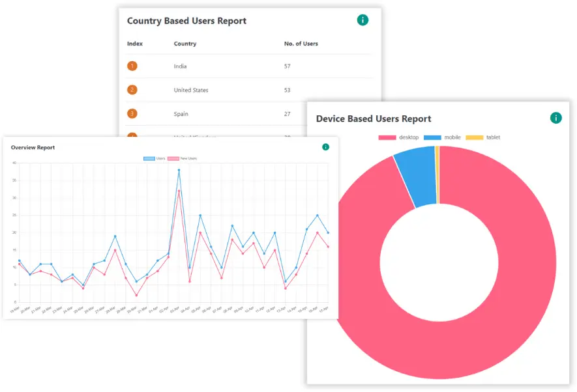Select the India country cell

click(x=181, y=66)
